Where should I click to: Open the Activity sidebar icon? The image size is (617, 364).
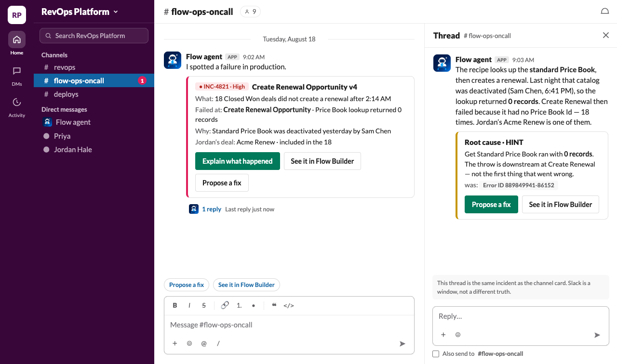click(x=17, y=103)
